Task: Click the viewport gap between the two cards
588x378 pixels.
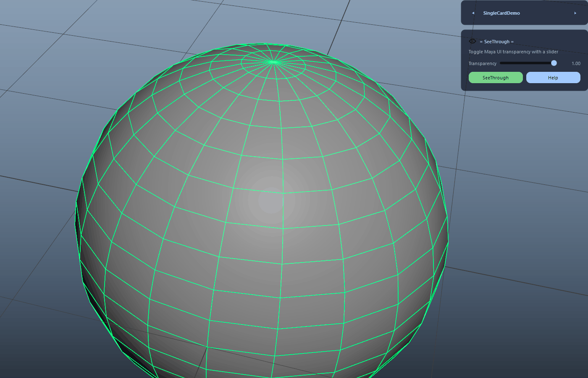Action: click(x=524, y=27)
